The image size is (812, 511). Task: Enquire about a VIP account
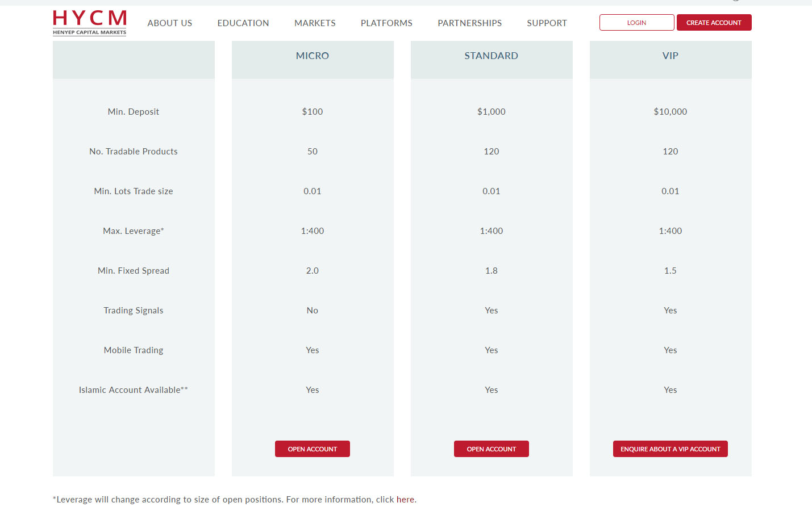click(670, 449)
